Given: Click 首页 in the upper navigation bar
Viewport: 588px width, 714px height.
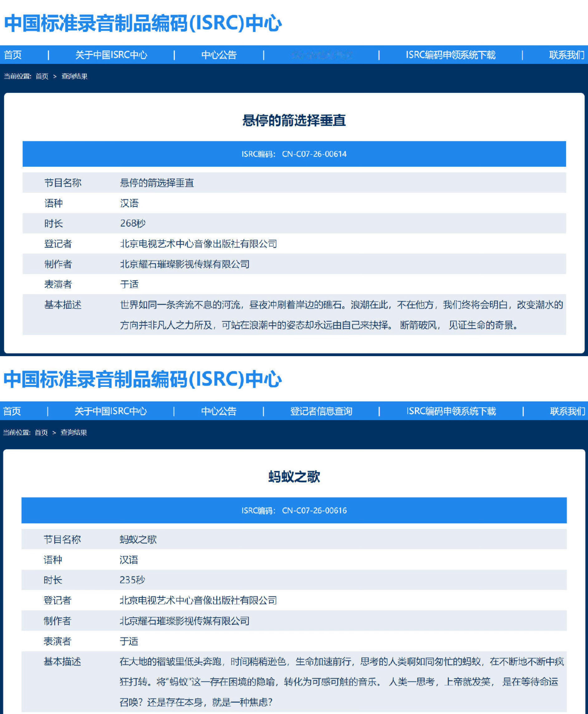Looking at the screenshot, I should pyautogui.click(x=12, y=55).
